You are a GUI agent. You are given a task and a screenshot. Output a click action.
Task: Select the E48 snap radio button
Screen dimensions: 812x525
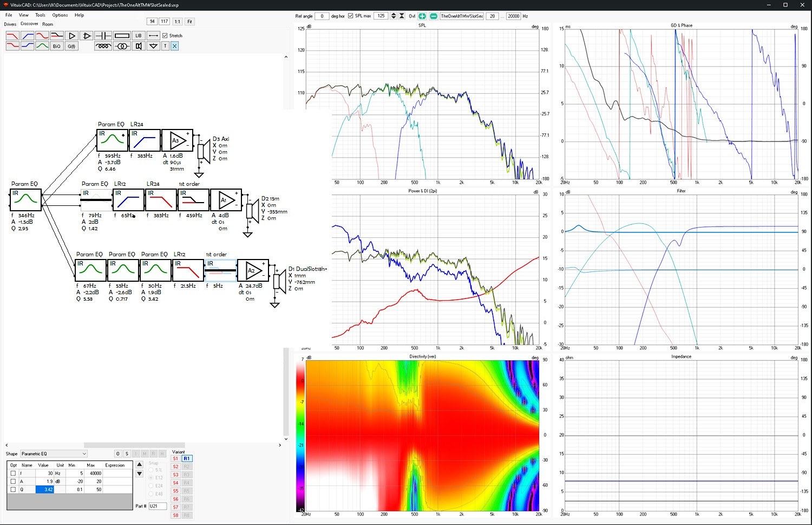point(151,494)
